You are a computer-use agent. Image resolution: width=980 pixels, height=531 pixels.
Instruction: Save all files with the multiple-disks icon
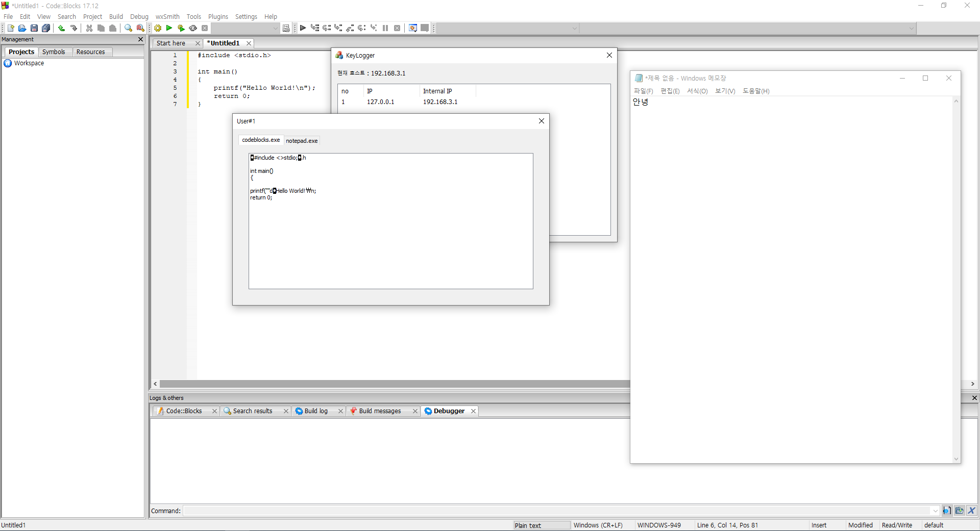(46, 28)
